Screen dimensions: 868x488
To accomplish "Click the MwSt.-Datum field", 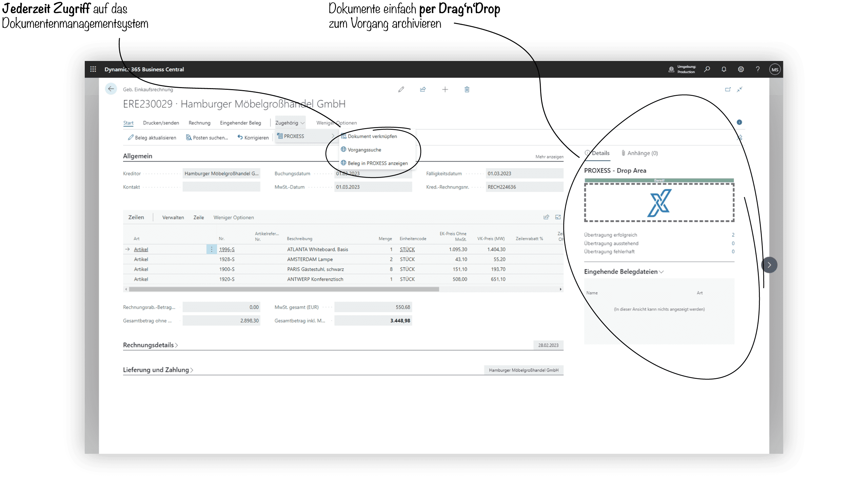I will pyautogui.click(x=373, y=187).
